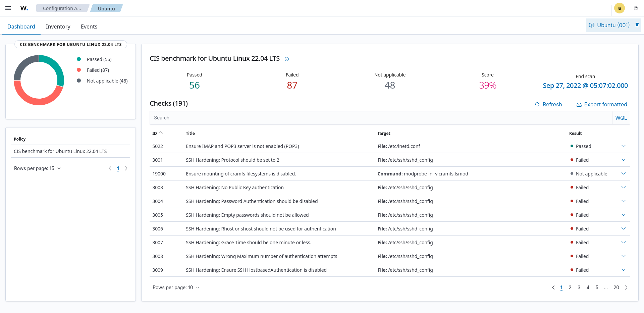Image resolution: width=644 pixels, height=313 pixels.
Task: Open the main navigation hamburger menu
Action: coord(8,8)
